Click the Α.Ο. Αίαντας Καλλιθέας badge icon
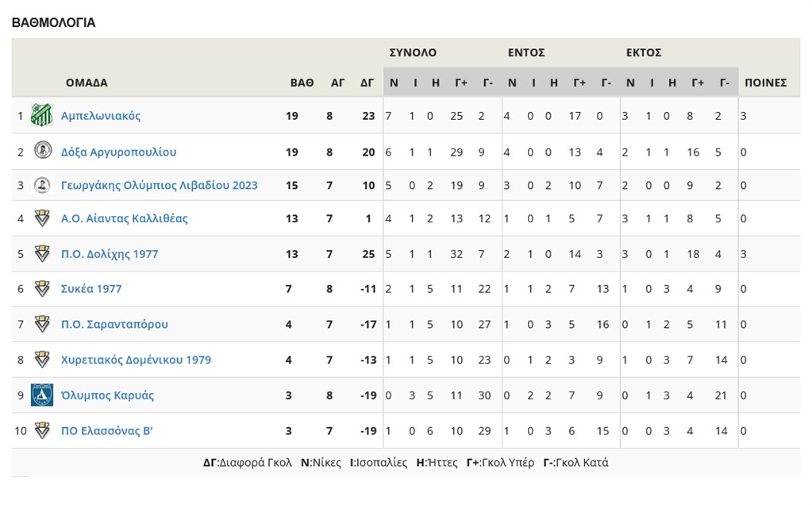Image resolution: width=812 pixels, height=505 pixels. [41, 218]
